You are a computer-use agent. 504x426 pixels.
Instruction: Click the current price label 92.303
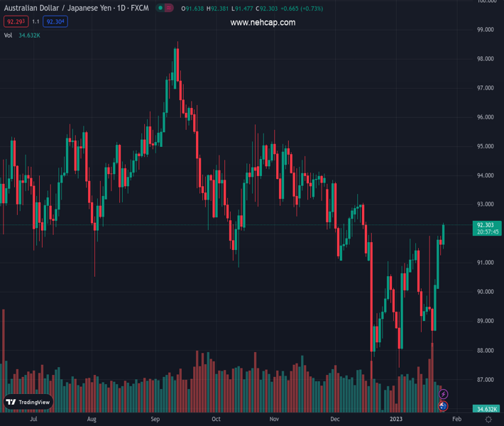pyautogui.click(x=486, y=225)
